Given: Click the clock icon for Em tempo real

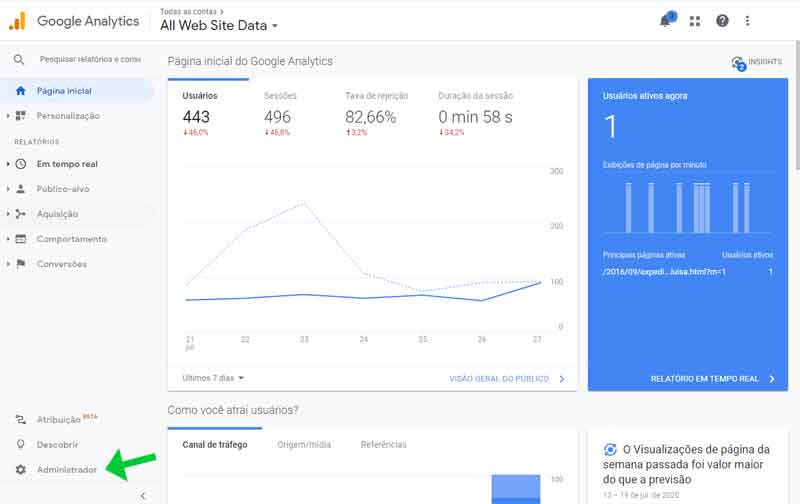Looking at the screenshot, I should coord(20,164).
